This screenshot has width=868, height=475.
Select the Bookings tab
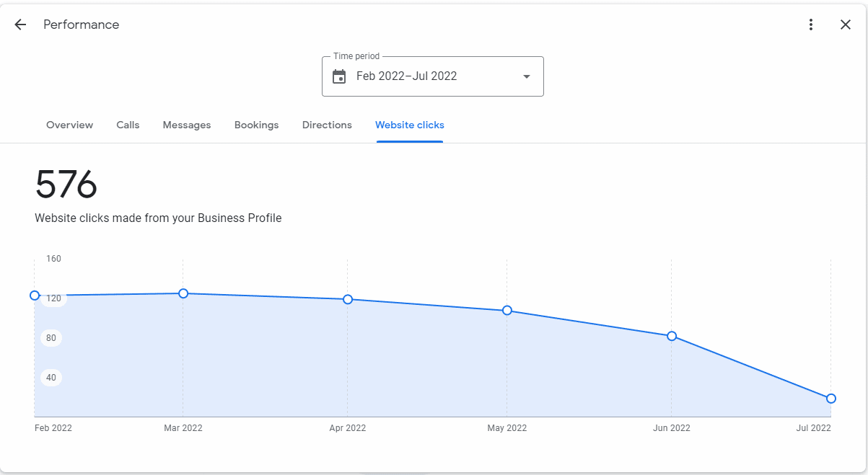pos(256,125)
